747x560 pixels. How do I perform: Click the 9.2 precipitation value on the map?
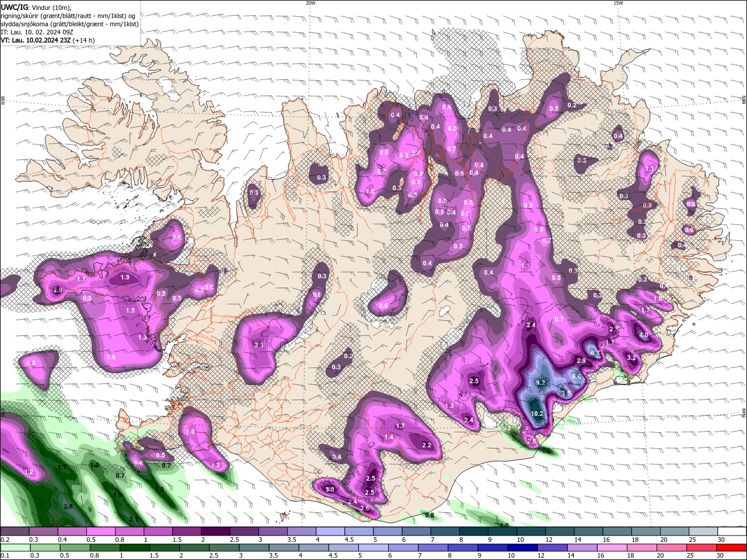[x=540, y=383]
